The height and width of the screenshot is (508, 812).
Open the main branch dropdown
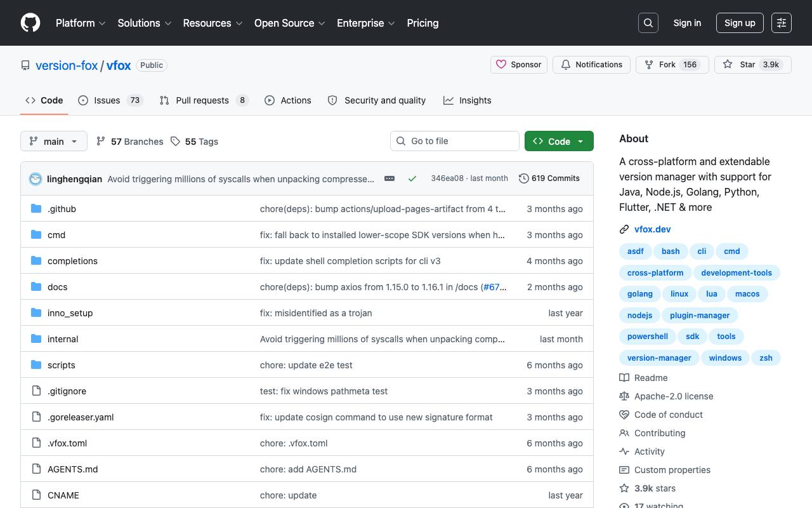coord(53,141)
